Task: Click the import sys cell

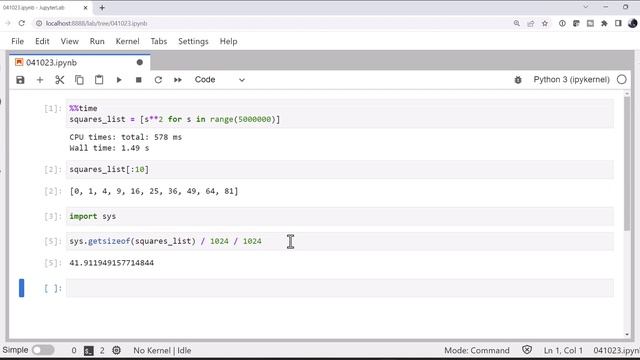Action: 340,216
